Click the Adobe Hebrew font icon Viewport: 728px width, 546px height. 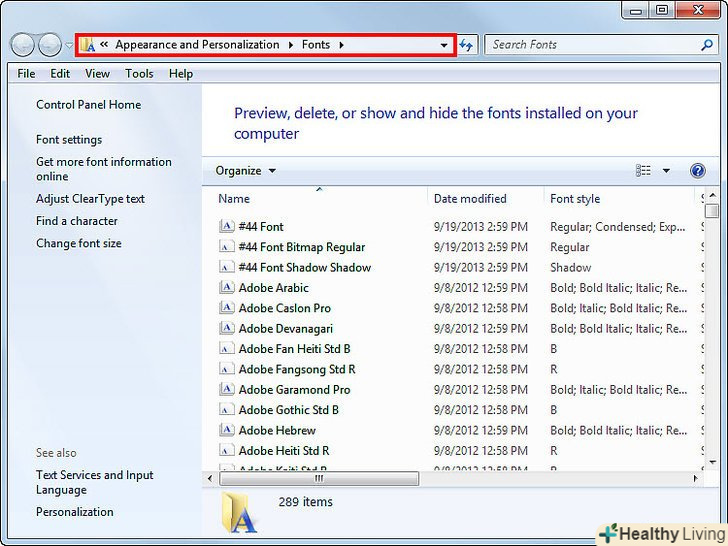pyautogui.click(x=226, y=430)
